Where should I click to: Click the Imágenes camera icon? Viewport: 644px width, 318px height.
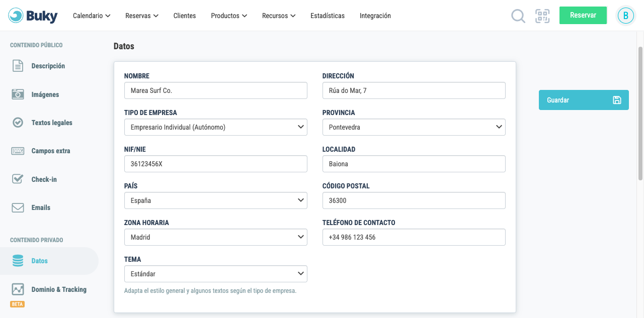[x=18, y=94]
